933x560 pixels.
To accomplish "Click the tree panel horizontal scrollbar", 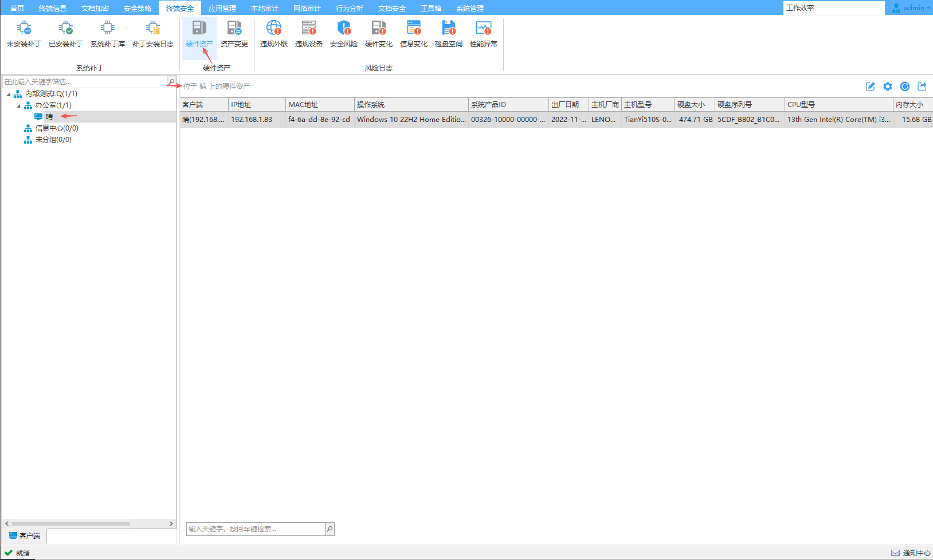I will coord(70,523).
